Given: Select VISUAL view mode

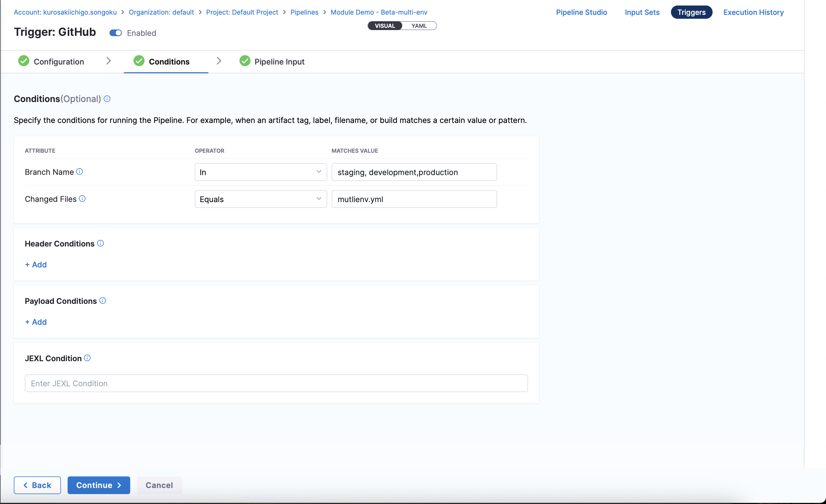Looking at the screenshot, I should [385, 26].
